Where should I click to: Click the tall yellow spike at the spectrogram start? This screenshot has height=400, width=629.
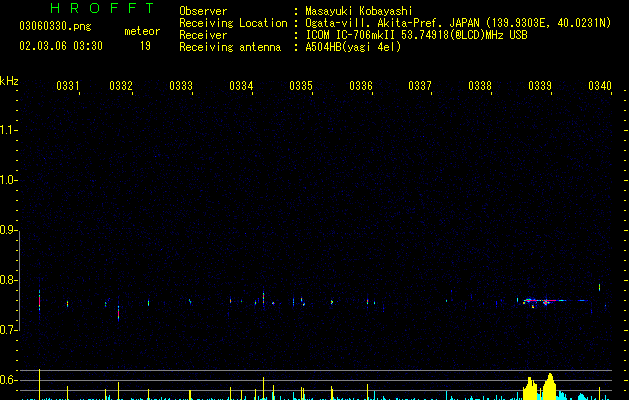[x=39, y=384]
